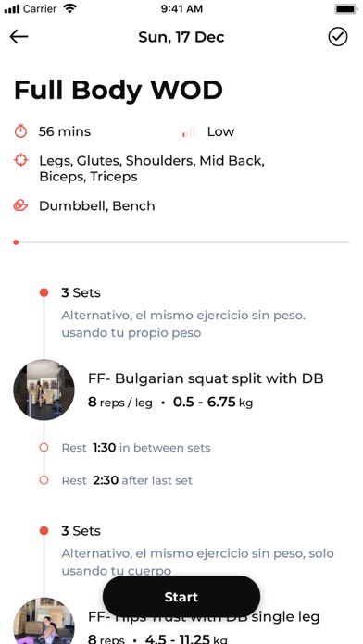Click the target muscles crosshair icon

pyautogui.click(x=20, y=160)
